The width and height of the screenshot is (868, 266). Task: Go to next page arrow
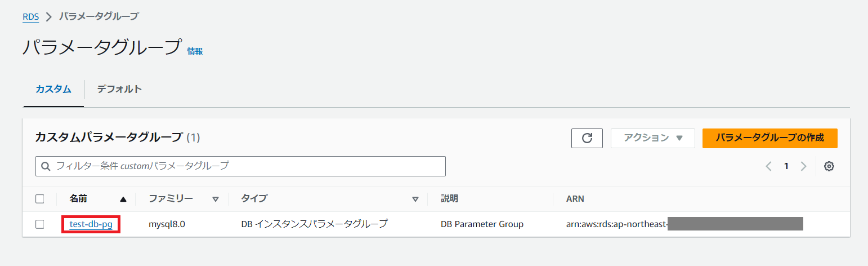tap(803, 166)
